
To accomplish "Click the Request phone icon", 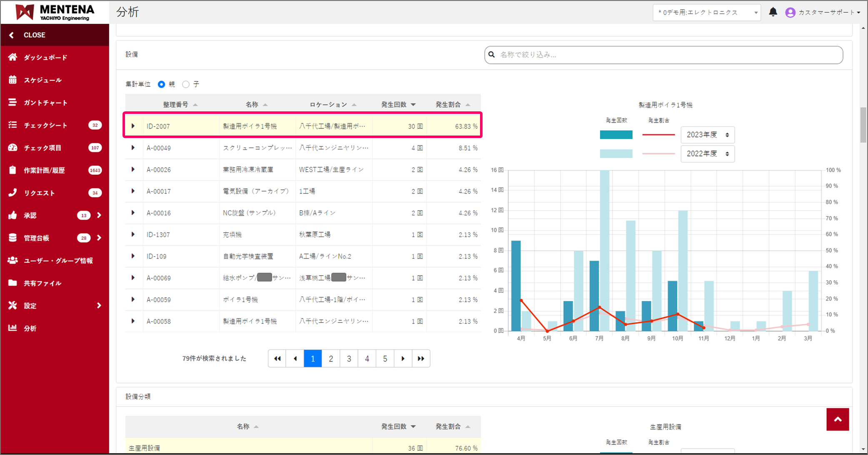I will [13, 193].
